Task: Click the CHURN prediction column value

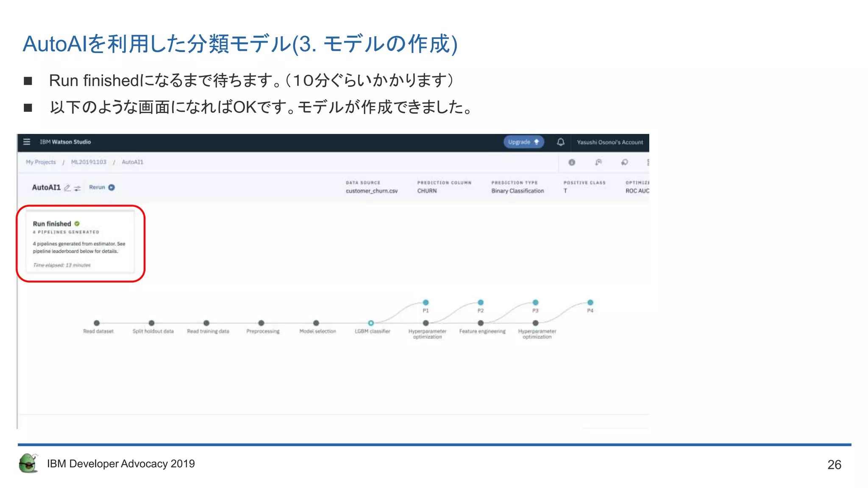Action: coord(427,191)
